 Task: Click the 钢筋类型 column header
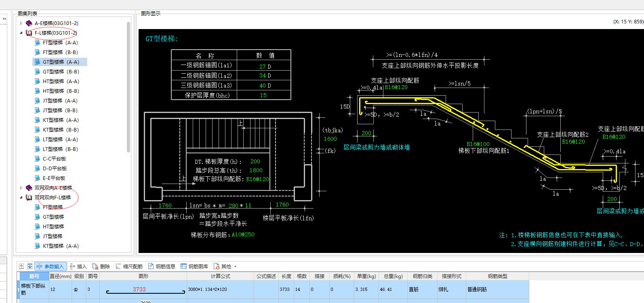coord(498,276)
